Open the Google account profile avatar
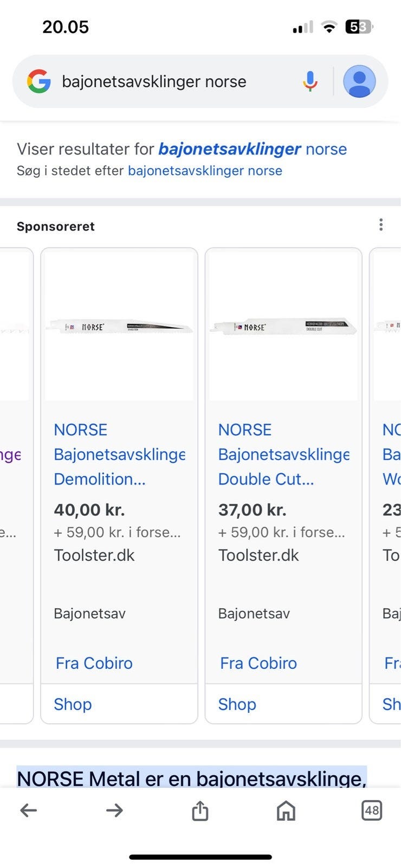This screenshot has height=868, width=401. pyautogui.click(x=359, y=81)
